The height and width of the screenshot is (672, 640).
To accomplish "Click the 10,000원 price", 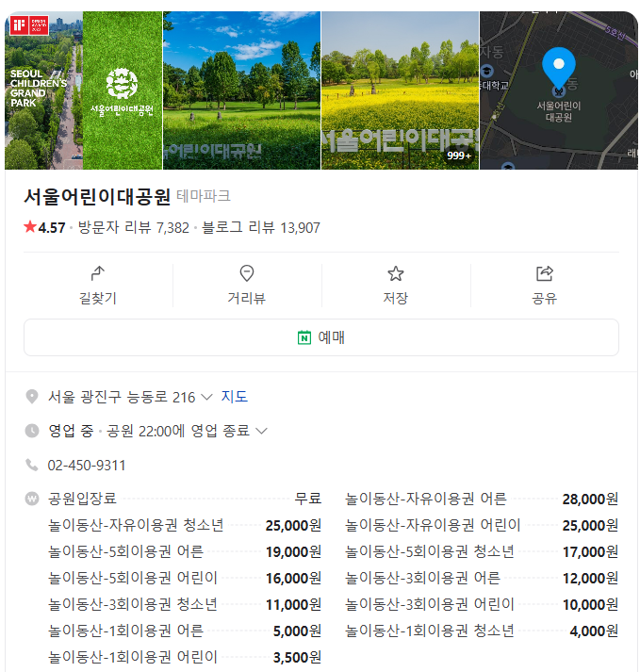I will pyautogui.click(x=590, y=605).
